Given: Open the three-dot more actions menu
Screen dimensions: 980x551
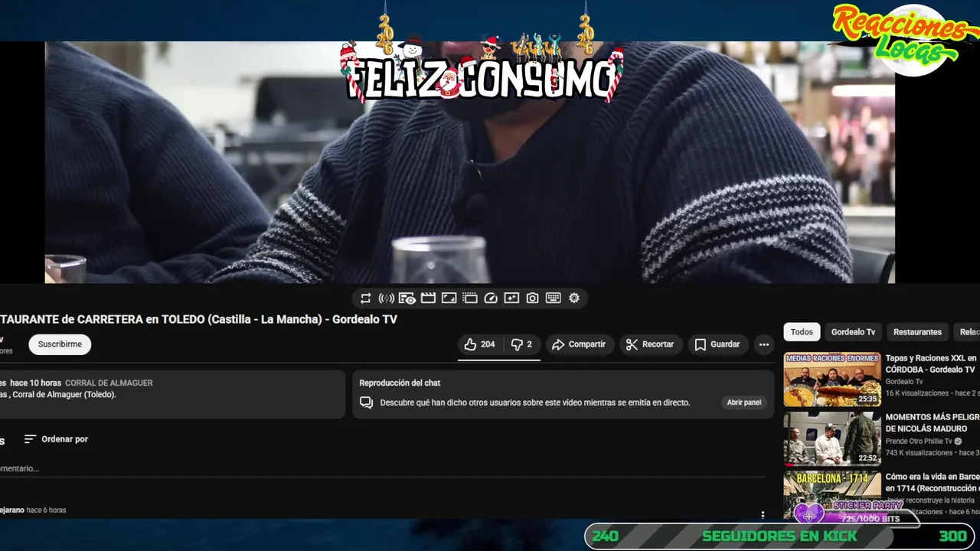Looking at the screenshot, I should (764, 344).
